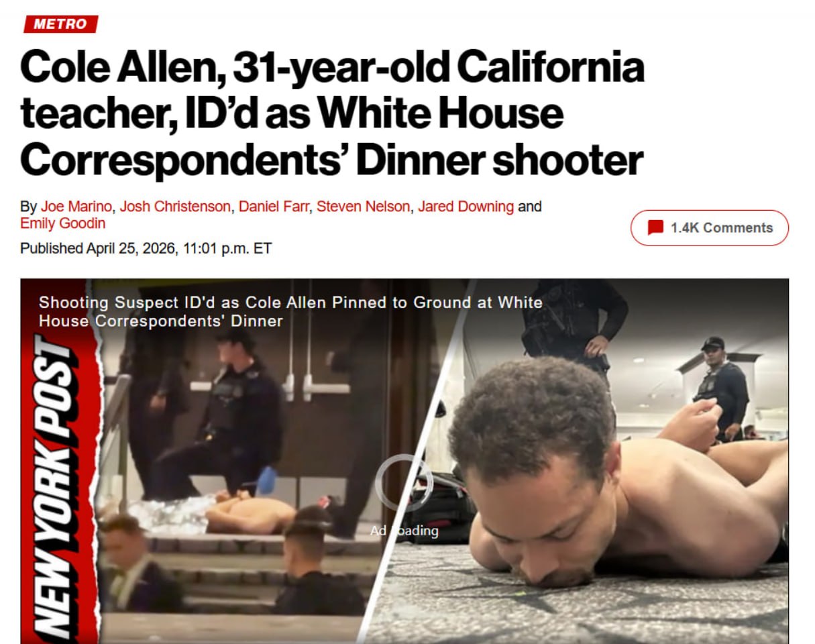The width and height of the screenshot is (815, 644).
Task: Click the By label in the byline
Action: coord(28,207)
